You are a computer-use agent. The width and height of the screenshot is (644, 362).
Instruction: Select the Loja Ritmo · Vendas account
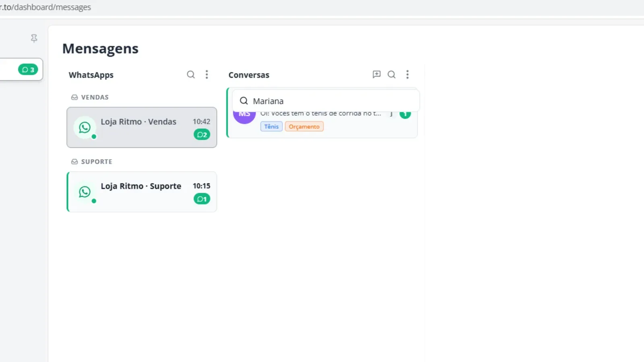coord(142,128)
